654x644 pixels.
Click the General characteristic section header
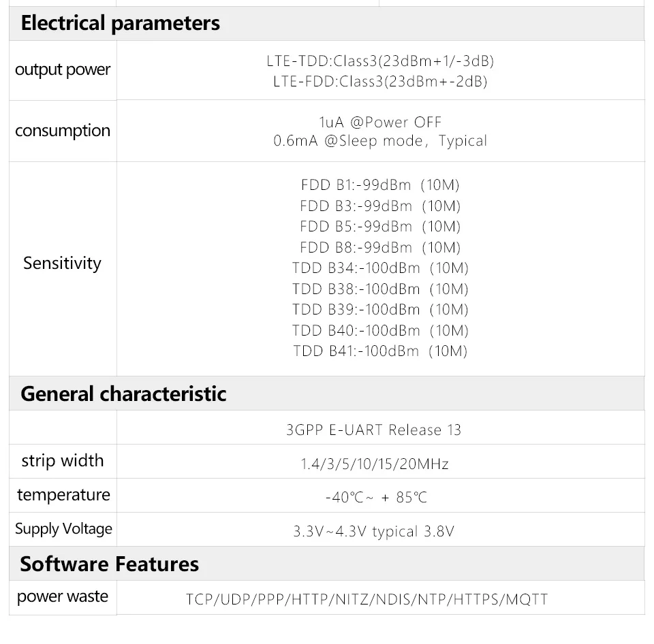pyautogui.click(x=123, y=393)
